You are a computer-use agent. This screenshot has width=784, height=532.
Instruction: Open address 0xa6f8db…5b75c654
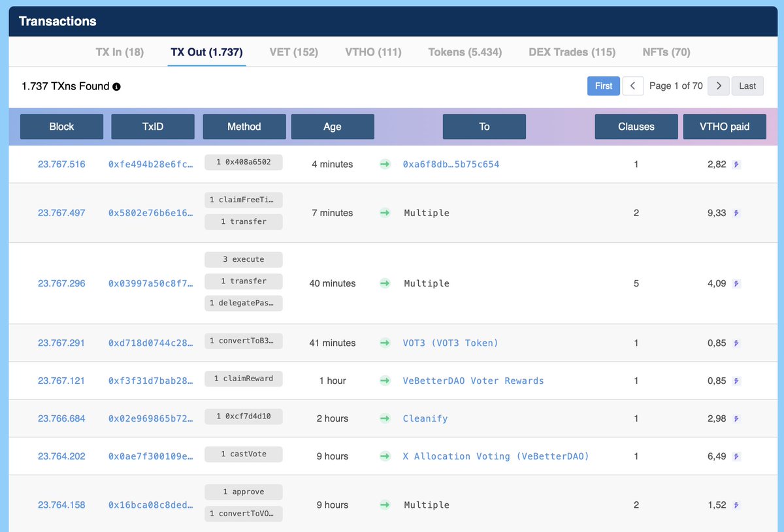pyautogui.click(x=451, y=164)
